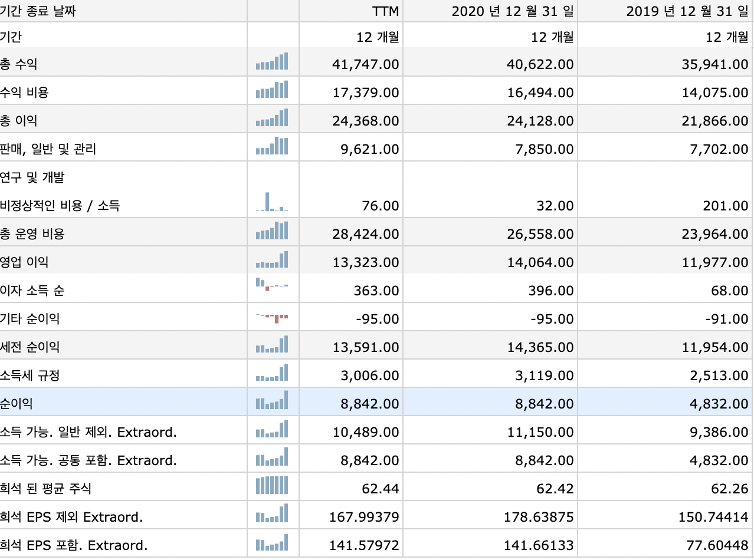
Task: Click the 기간 row label
Action: coord(11,37)
